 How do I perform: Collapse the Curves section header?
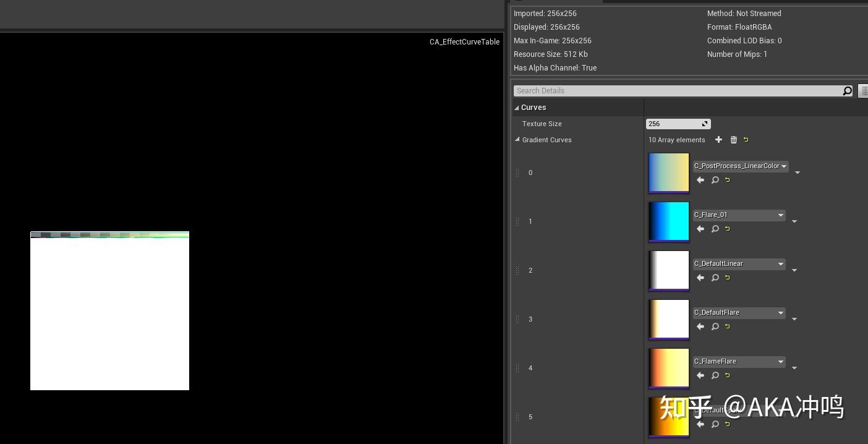pos(517,107)
